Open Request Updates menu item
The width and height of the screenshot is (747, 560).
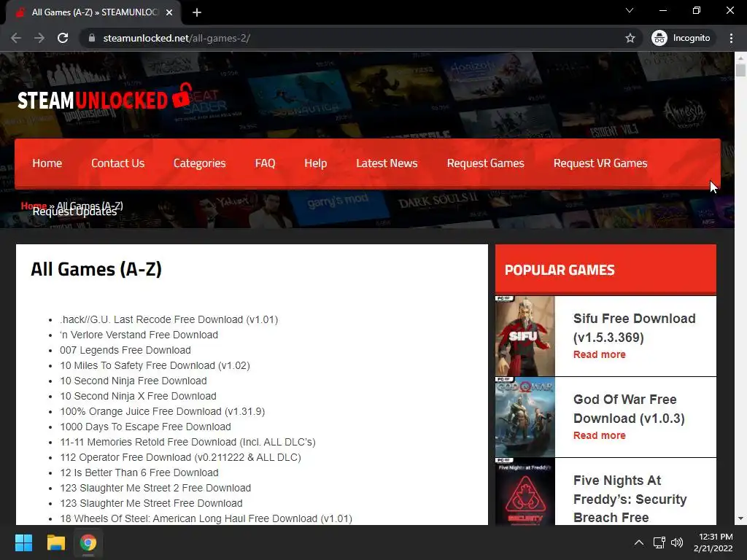pos(74,212)
